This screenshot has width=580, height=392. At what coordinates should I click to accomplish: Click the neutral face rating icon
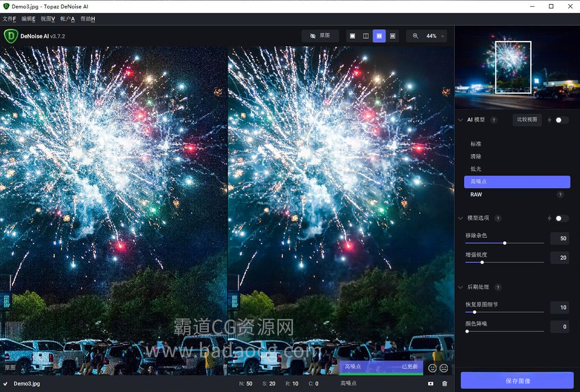pyautogui.click(x=444, y=368)
